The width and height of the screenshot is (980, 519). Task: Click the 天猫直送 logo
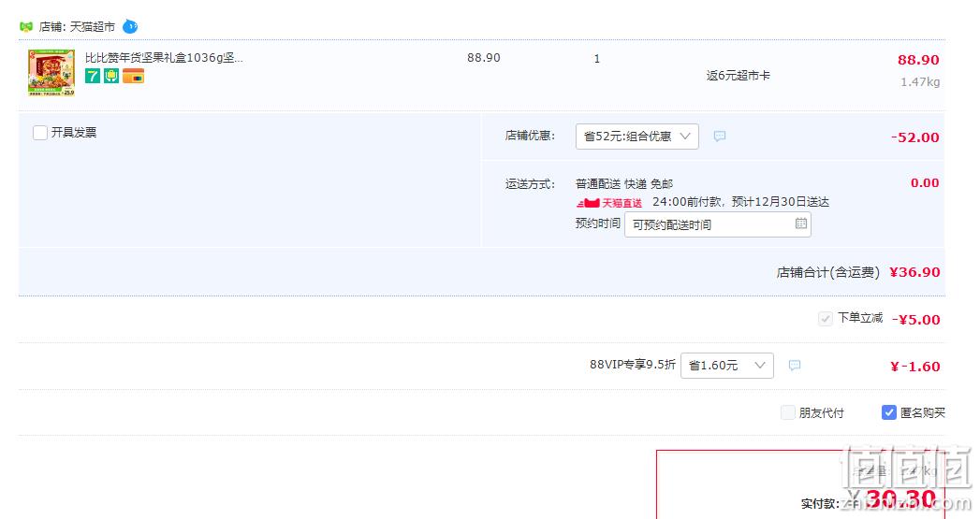[608, 203]
